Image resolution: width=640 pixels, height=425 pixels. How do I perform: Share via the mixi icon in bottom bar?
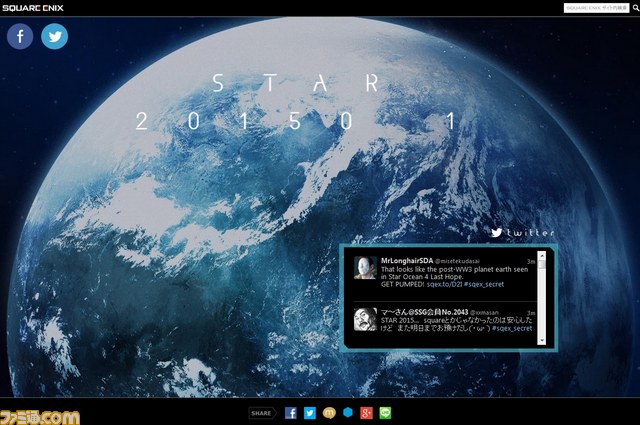[329, 413]
